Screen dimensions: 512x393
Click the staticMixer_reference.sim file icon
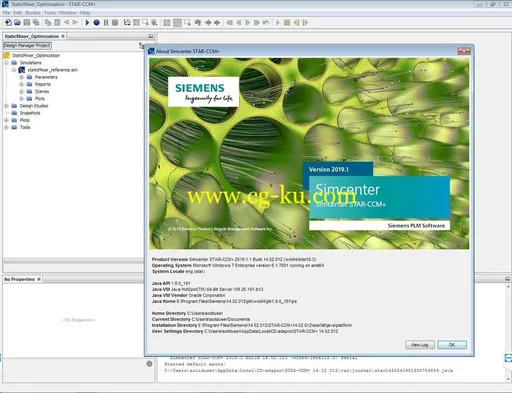[22, 70]
